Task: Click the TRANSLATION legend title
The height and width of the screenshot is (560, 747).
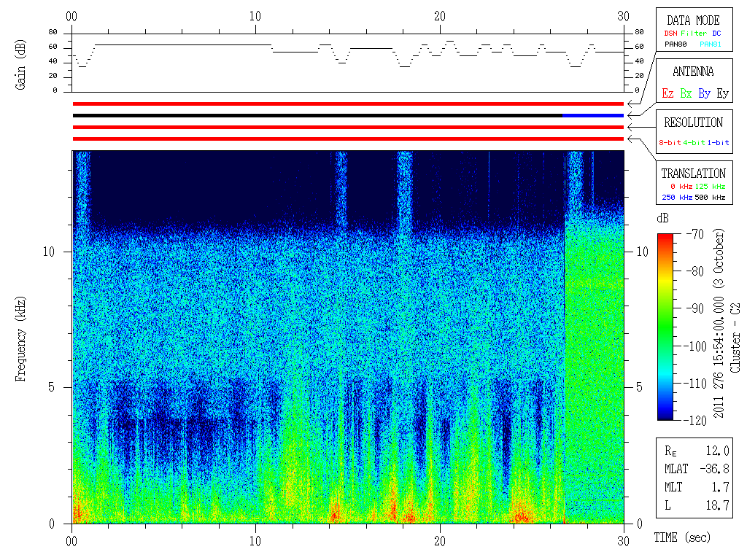Action: pos(693,174)
